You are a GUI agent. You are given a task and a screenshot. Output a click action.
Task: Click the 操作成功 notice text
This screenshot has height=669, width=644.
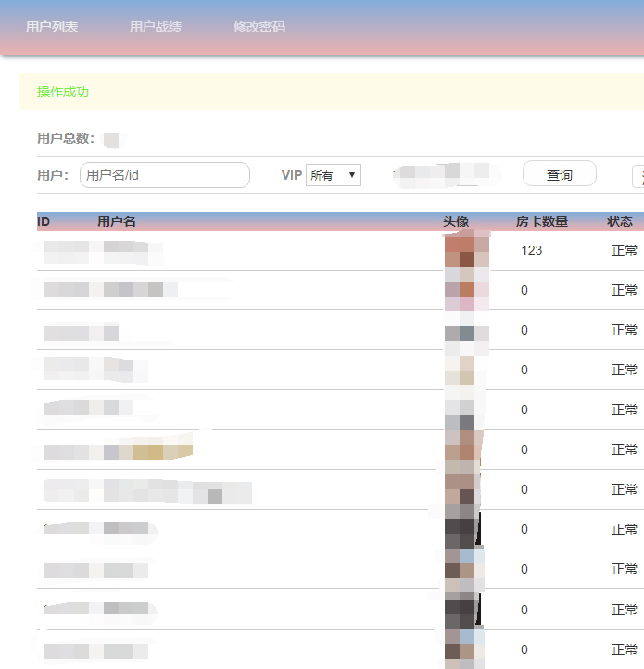tap(63, 92)
